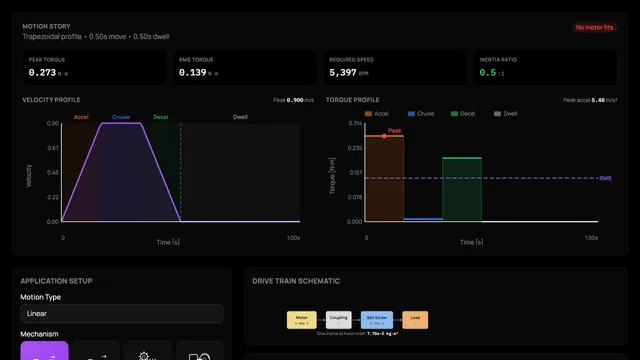Select the blue Ball Screw schematic block
Image resolution: width=640 pixels, height=360 pixels.
(x=377, y=320)
